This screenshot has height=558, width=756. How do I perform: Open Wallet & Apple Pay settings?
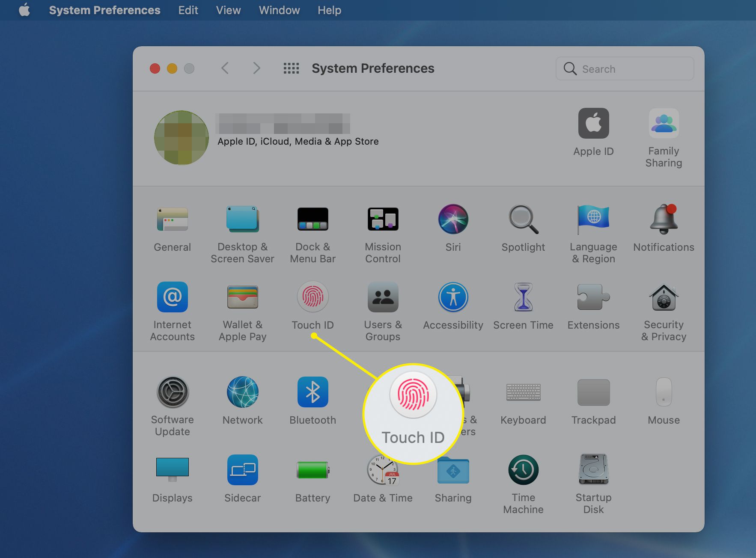[x=242, y=297]
